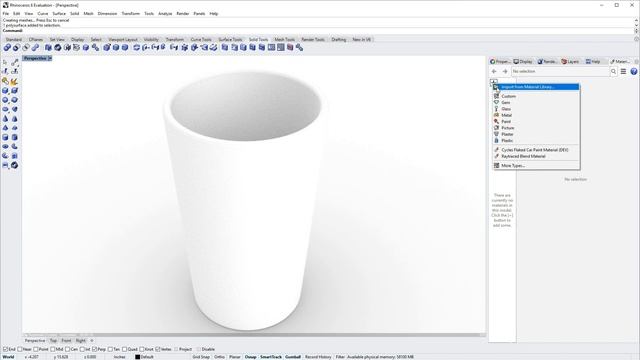Screen dimensions: 640x360
Task: Click the first Solid Tools boolean icon
Action: (7, 48)
